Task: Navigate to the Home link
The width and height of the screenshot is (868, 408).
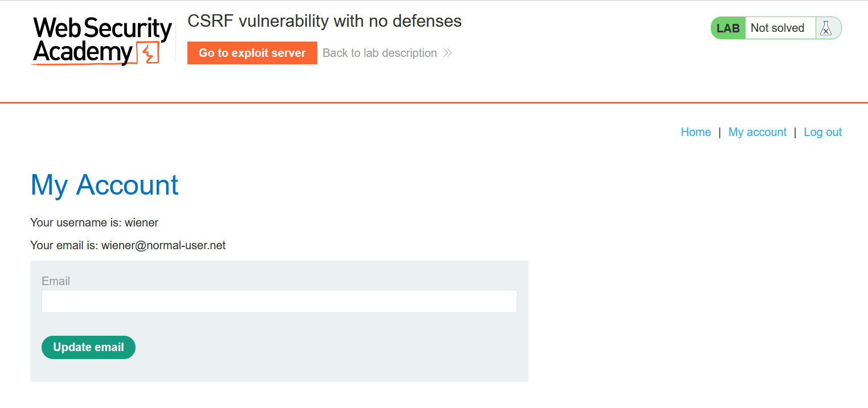Action: coord(695,132)
